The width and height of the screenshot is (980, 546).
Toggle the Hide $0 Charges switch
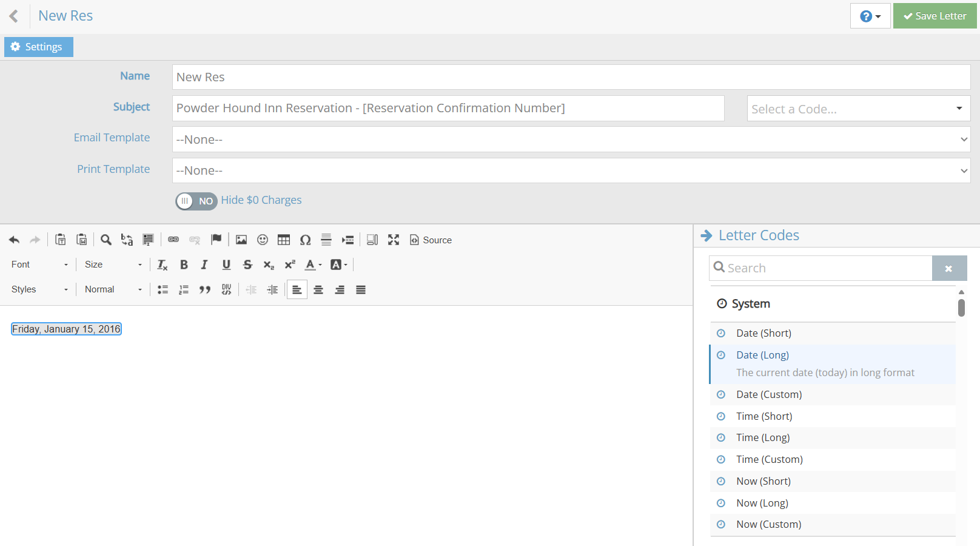tap(196, 201)
